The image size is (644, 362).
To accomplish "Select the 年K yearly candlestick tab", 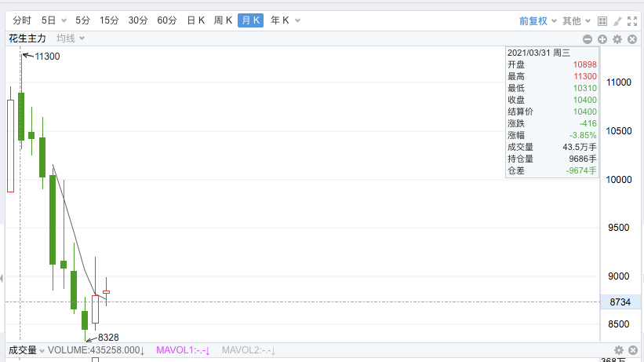I will 280,20.
